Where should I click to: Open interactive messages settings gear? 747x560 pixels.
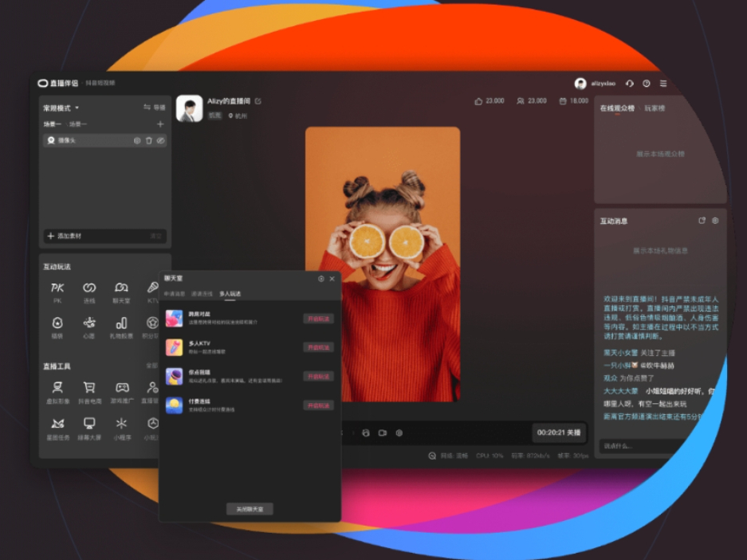(715, 221)
